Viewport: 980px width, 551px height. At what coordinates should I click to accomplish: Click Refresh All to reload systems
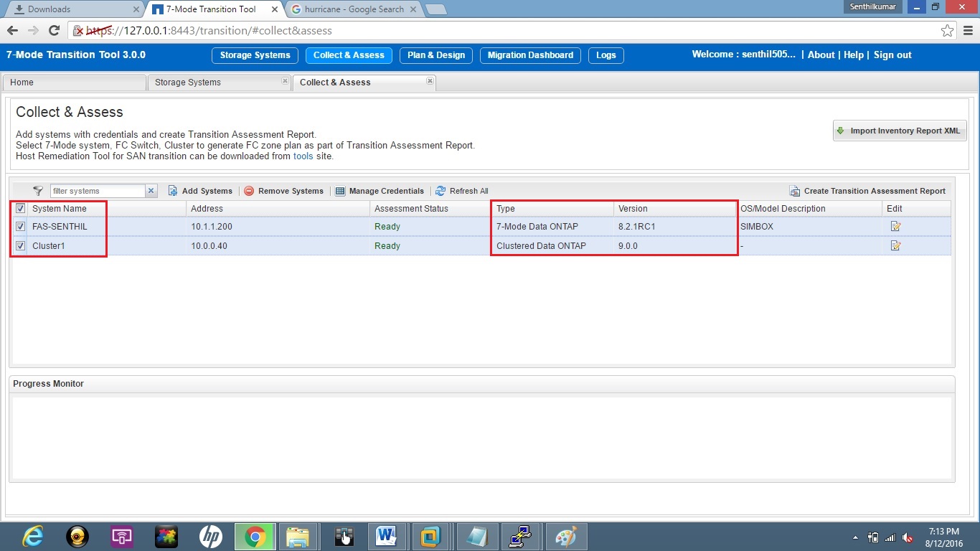point(462,191)
